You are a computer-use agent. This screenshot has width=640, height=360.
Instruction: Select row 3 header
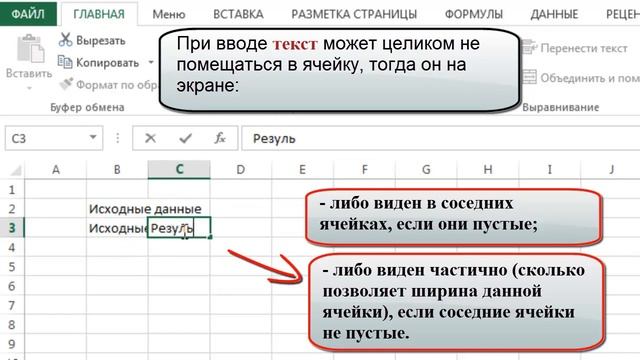point(12,228)
